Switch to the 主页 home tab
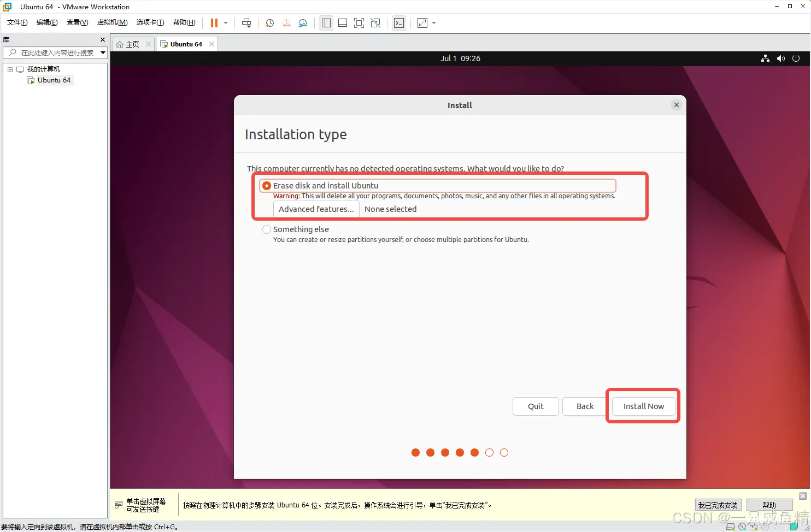This screenshot has width=811, height=532. pos(132,44)
